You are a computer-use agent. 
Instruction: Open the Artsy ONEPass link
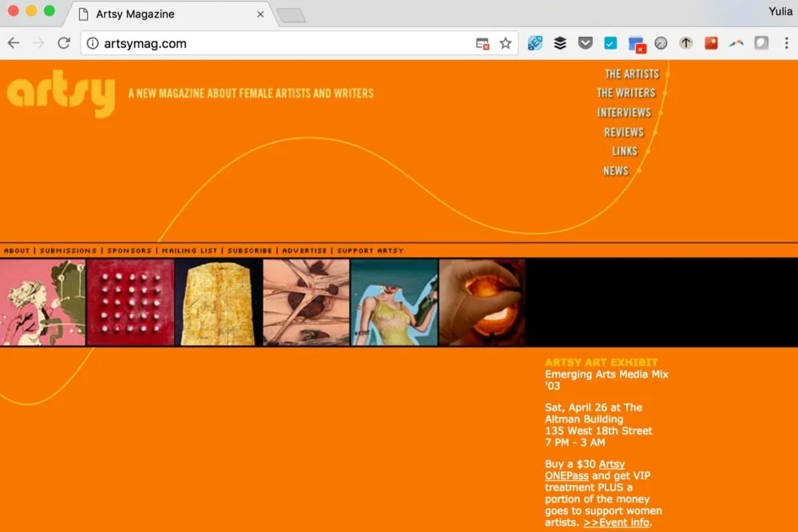(585, 470)
